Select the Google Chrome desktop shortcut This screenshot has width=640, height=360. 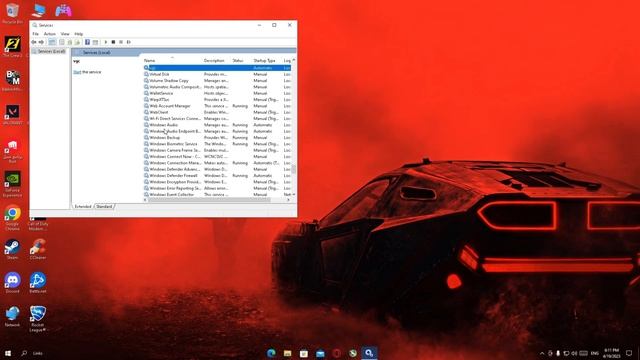[x=13, y=218]
